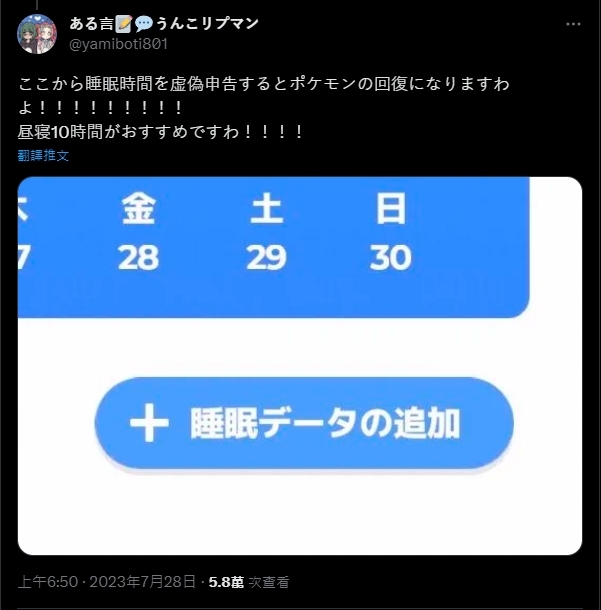
Task: Click the memo pencil emoji in display name
Action: 124,24
